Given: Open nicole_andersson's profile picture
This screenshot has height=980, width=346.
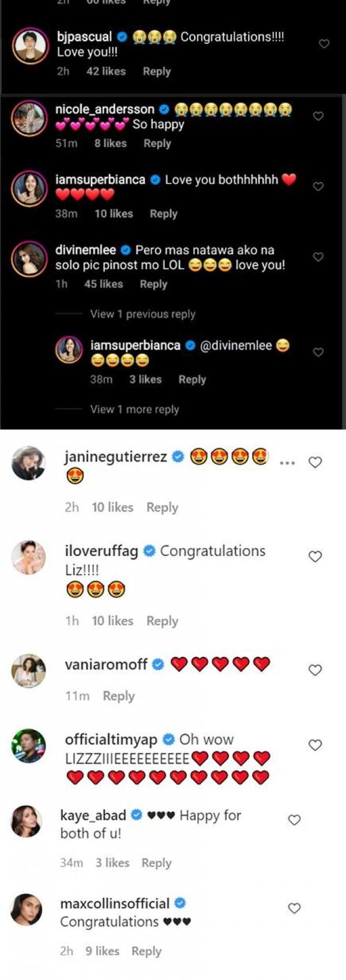Looking at the screenshot, I should 29,118.
